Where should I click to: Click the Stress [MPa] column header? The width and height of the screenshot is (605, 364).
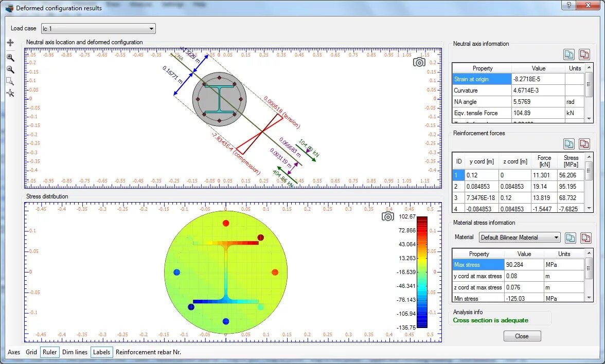pos(571,161)
